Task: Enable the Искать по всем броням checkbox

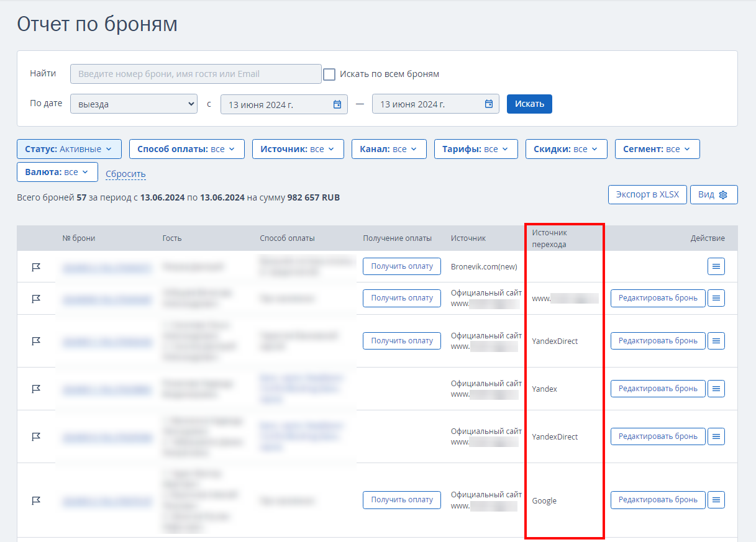Action: click(329, 74)
